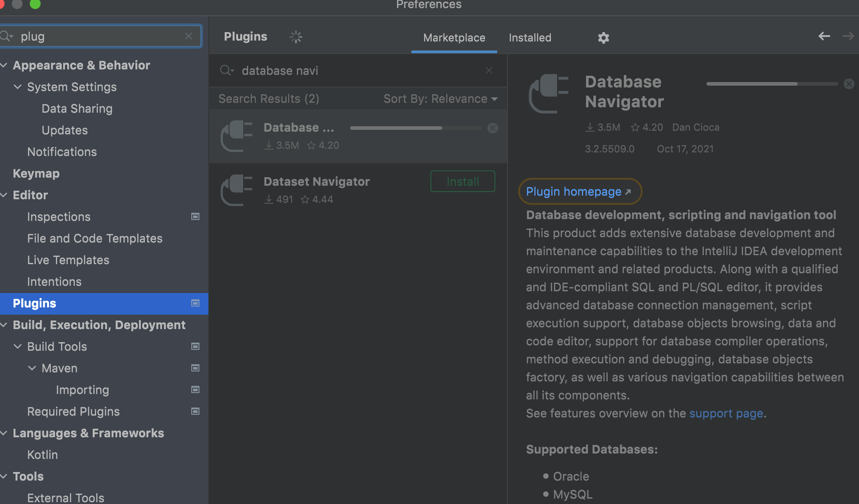This screenshot has height=504, width=859.
Task: Open Updates settings
Action: [x=65, y=130]
